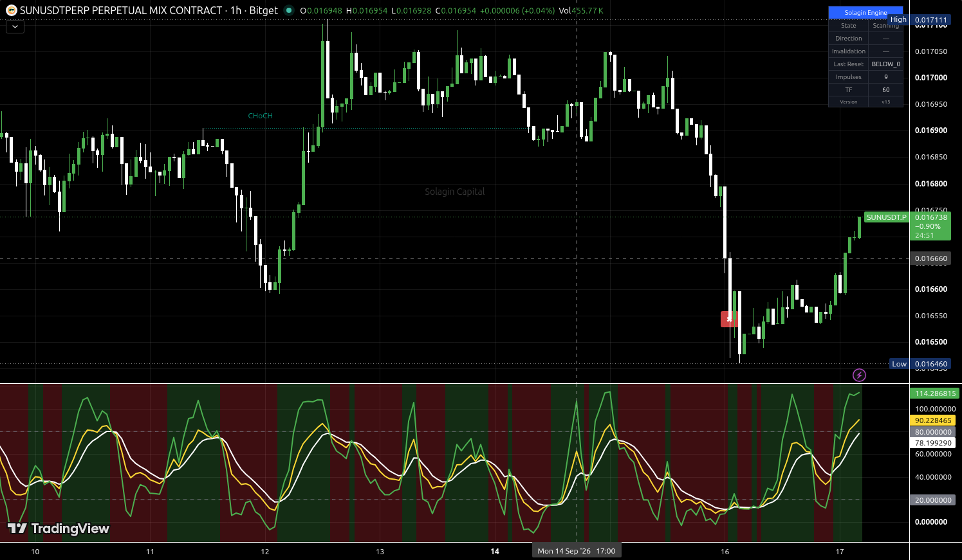This screenshot has width=962, height=560.
Task: Click price axis value 0.017000
Action: [x=931, y=78]
